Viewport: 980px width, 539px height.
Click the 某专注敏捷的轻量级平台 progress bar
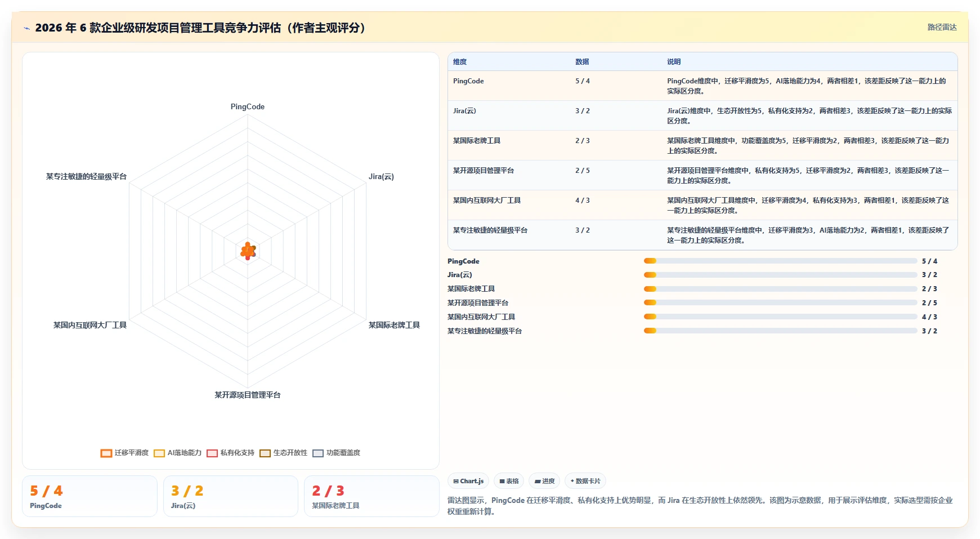point(781,331)
